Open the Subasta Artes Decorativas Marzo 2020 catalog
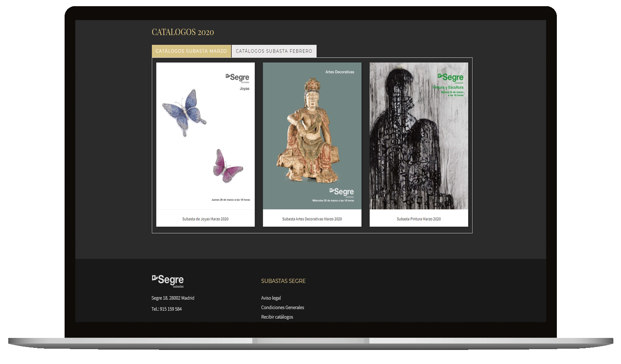The image size is (621, 364). coord(312,219)
